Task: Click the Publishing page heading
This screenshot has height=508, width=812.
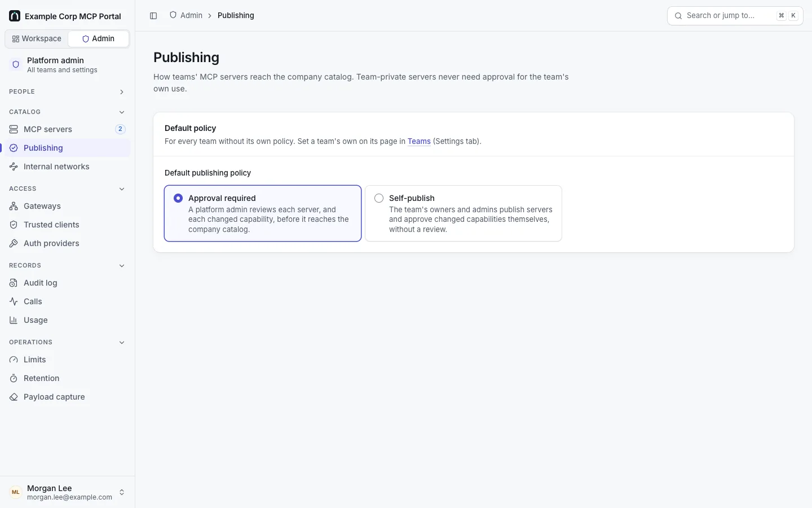Action: (186, 58)
